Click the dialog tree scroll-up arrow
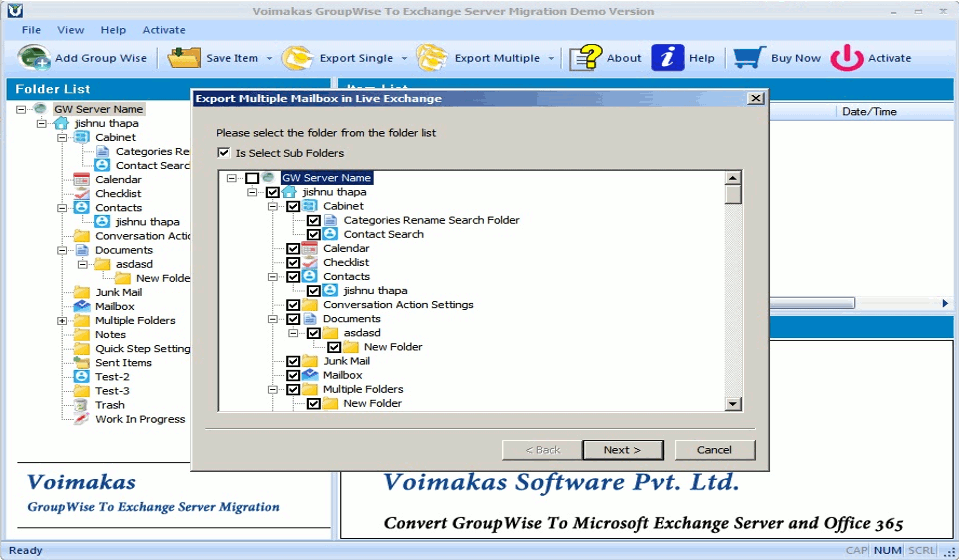 pyautogui.click(x=733, y=178)
